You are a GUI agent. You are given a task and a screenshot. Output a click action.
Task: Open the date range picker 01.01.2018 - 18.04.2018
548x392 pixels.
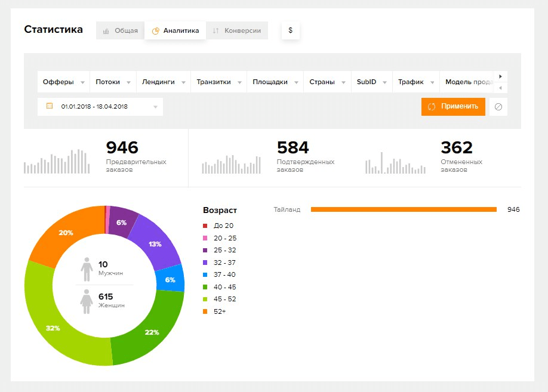click(100, 107)
